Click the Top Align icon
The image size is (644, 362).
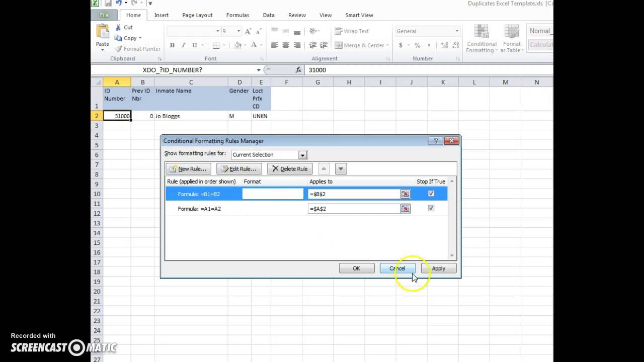[274, 31]
